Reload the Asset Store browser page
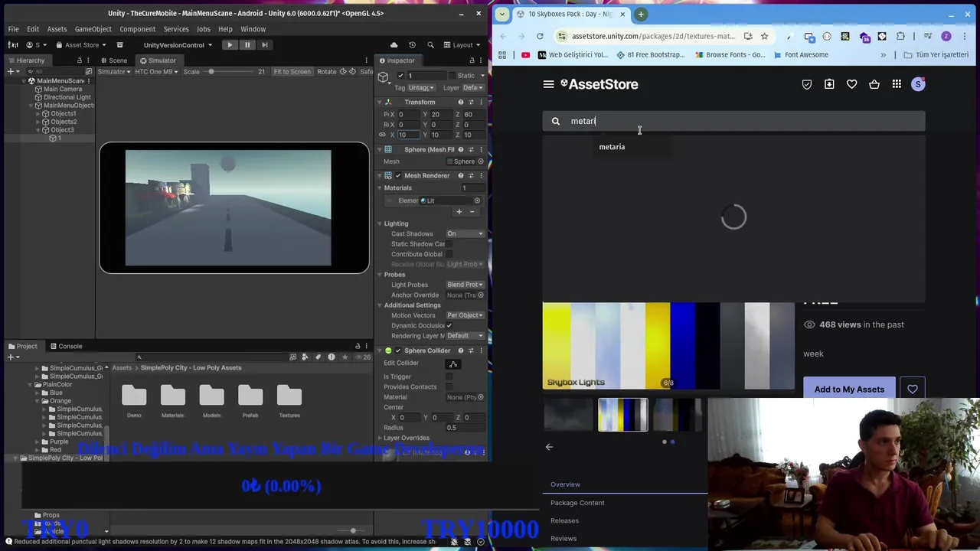 point(540,36)
